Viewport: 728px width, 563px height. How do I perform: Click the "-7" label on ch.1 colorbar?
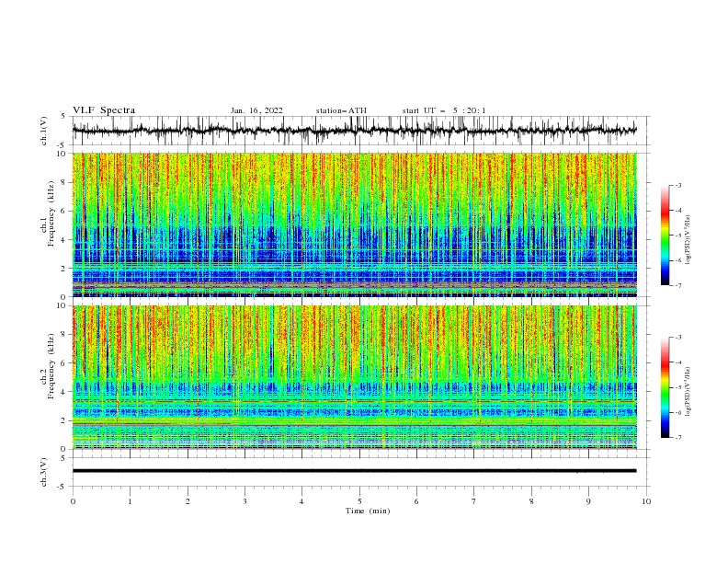[677, 285]
